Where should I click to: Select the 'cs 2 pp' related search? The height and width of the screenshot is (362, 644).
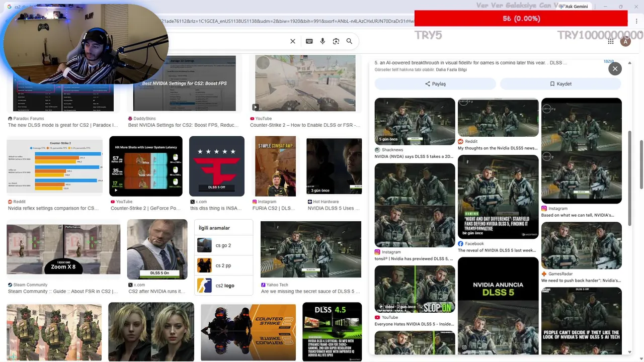(x=224, y=265)
